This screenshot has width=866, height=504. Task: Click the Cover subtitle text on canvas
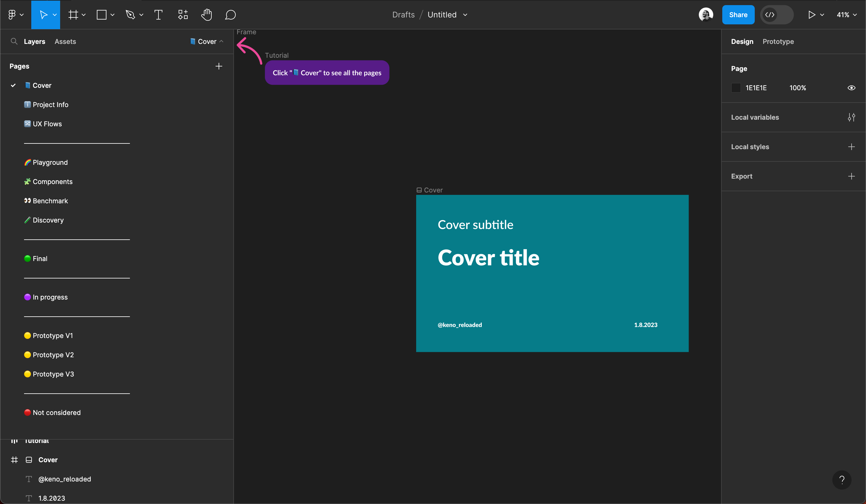pos(475,225)
